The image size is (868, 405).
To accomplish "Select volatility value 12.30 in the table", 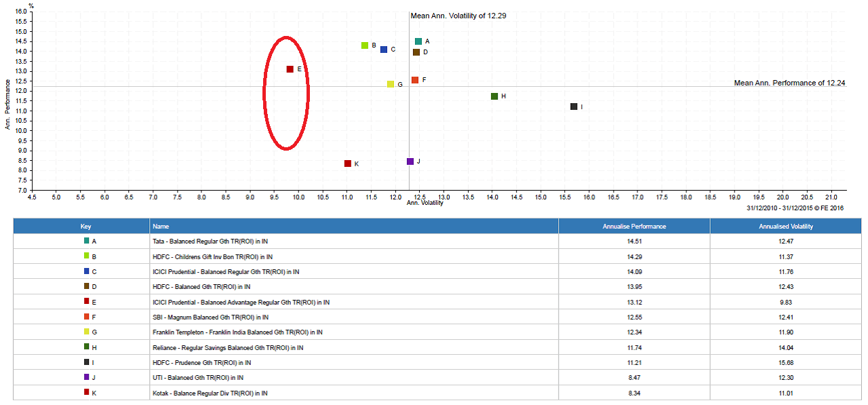I will click(x=786, y=378).
